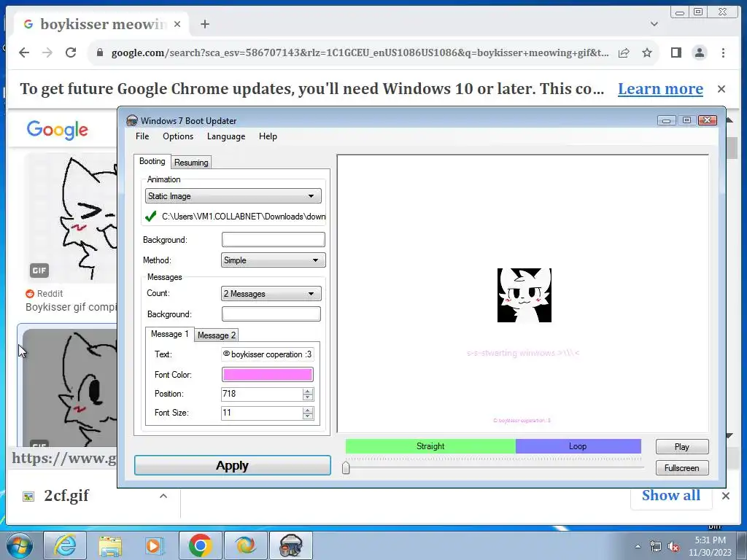Close the boykisser meowing tab
This screenshot has width=747, height=560.
click(x=177, y=24)
